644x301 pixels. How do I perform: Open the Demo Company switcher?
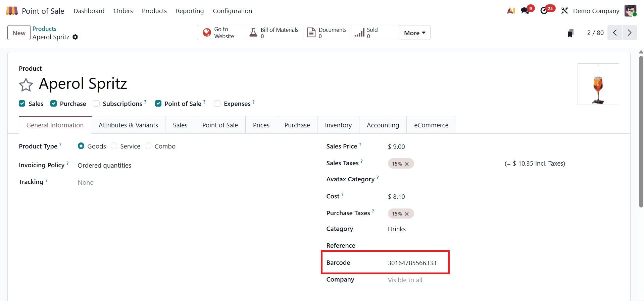596,11
